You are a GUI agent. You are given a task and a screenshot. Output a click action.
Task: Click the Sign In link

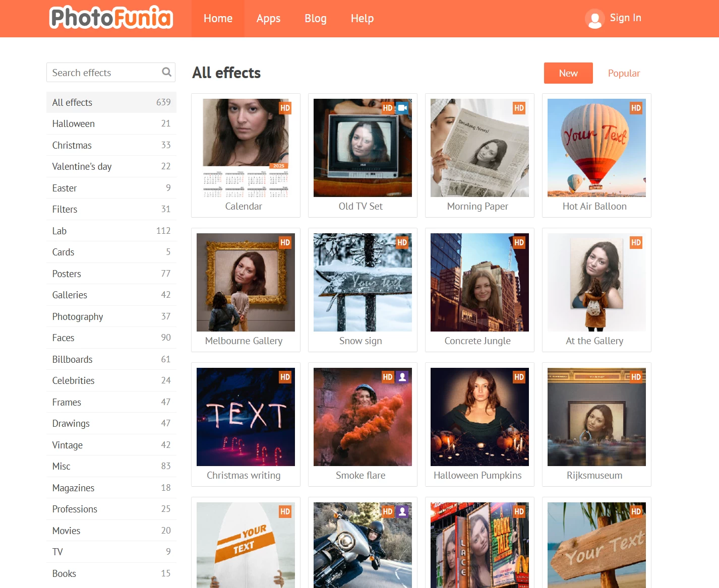point(625,18)
